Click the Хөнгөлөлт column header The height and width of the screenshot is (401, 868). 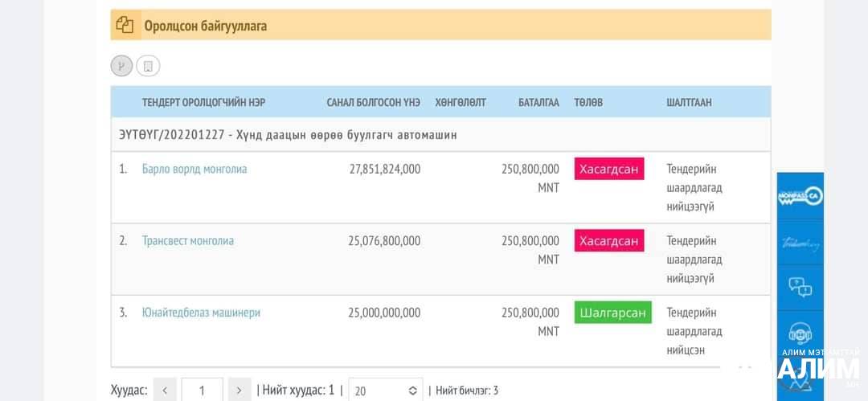coord(461,103)
